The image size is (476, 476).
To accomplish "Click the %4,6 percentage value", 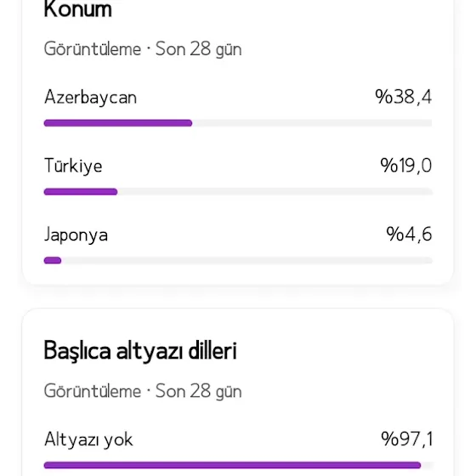I will pyautogui.click(x=409, y=235).
